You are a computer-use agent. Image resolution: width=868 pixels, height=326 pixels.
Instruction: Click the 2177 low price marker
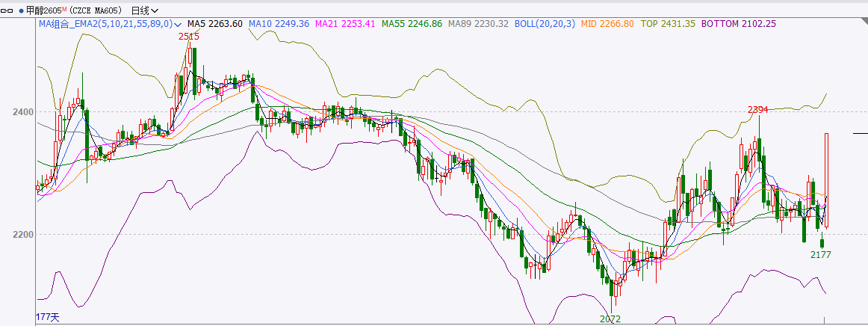[x=821, y=255]
